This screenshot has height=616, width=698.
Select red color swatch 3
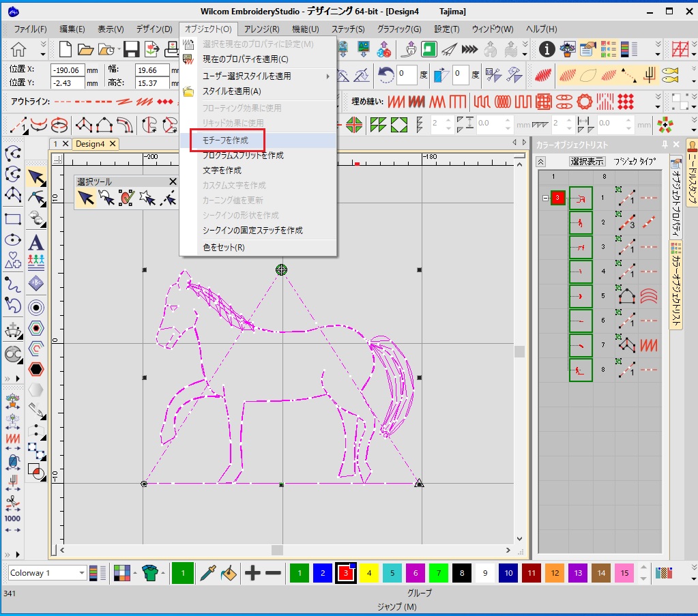click(346, 573)
